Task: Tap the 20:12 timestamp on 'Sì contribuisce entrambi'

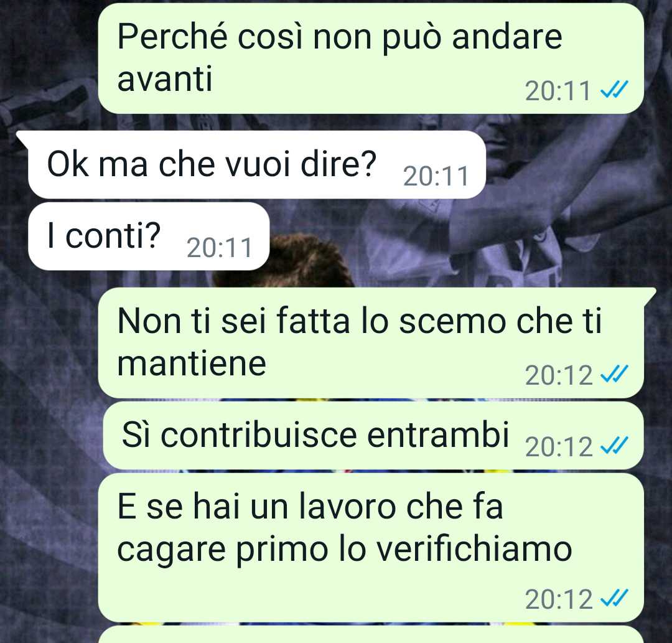Action: click(558, 447)
